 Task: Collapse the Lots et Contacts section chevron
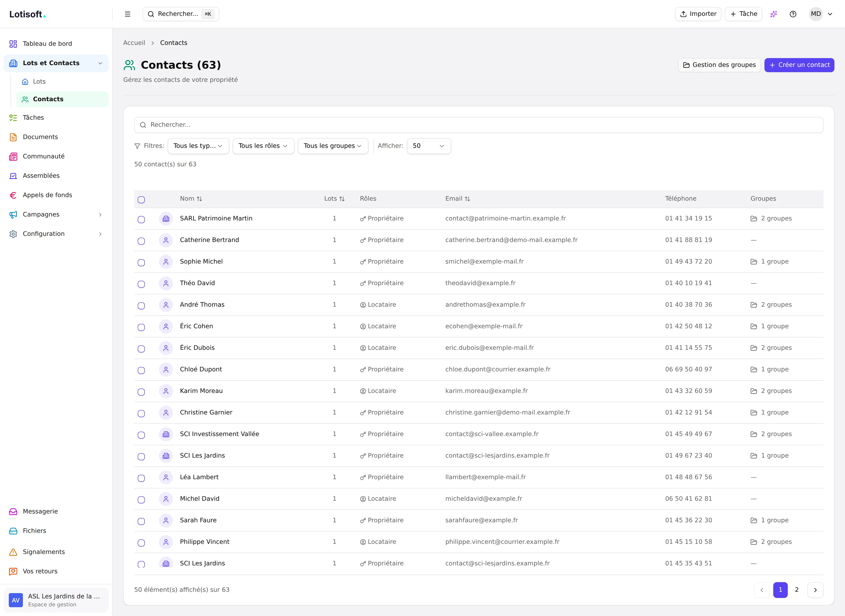(x=100, y=63)
